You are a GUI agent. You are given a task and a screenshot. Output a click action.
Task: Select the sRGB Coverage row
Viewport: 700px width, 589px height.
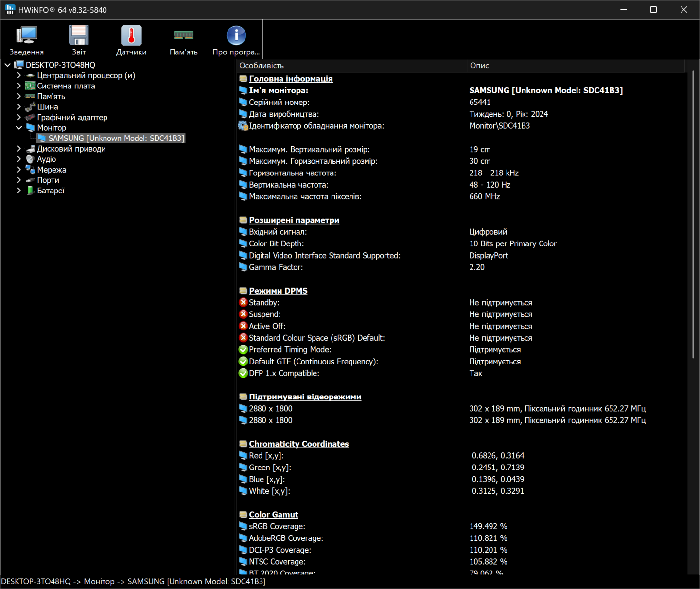click(x=462, y=526)
